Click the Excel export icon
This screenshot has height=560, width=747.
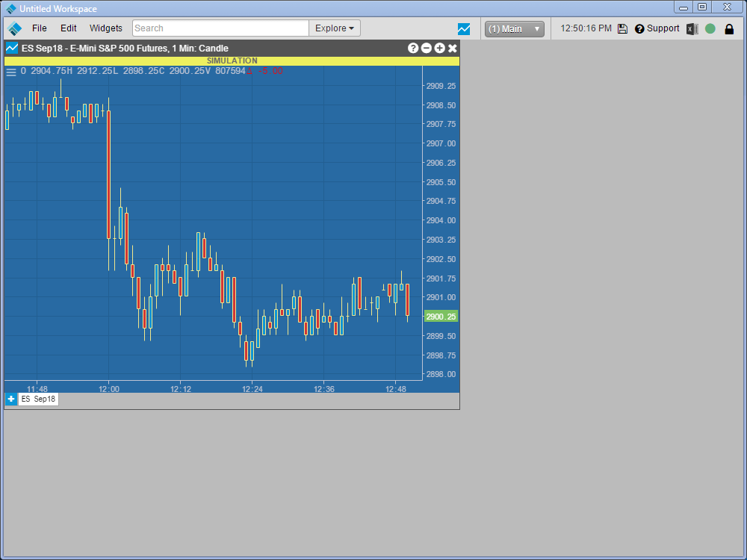[692, 29]
